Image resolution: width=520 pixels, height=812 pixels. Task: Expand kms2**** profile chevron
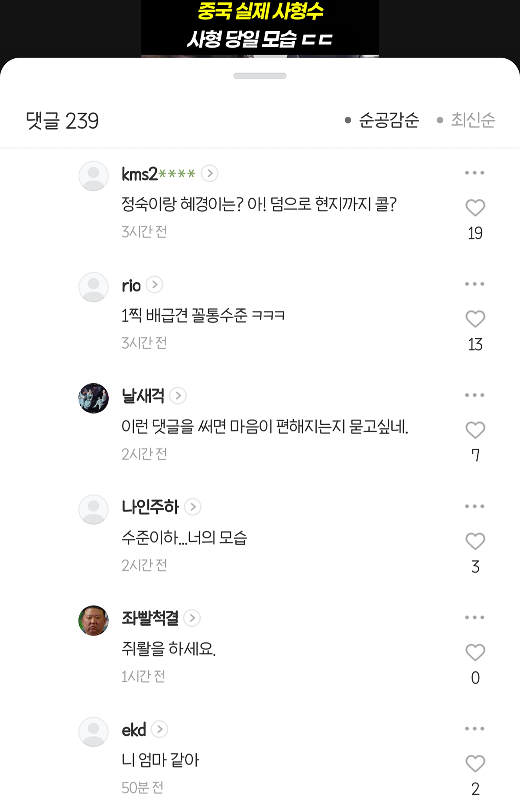click(210, 174)
